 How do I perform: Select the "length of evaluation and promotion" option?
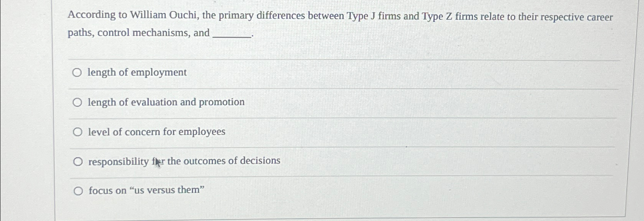coord(78,102)
